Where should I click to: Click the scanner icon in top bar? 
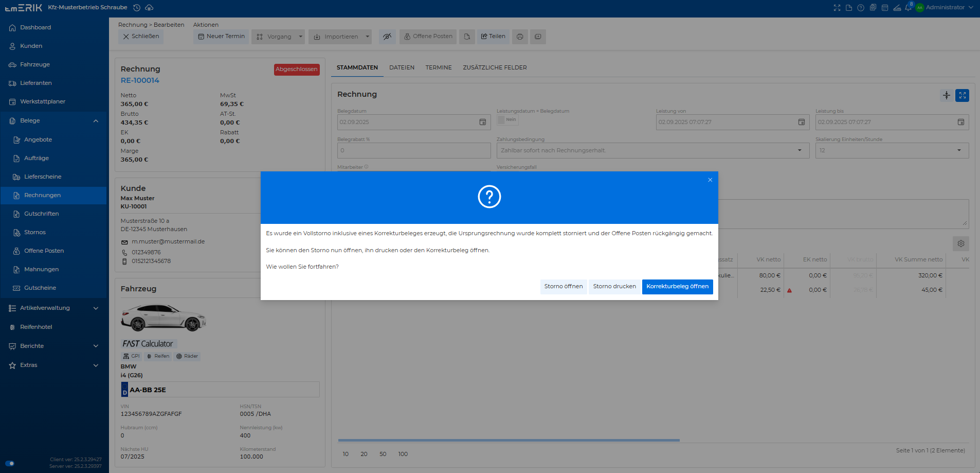(x=897, y=8)
